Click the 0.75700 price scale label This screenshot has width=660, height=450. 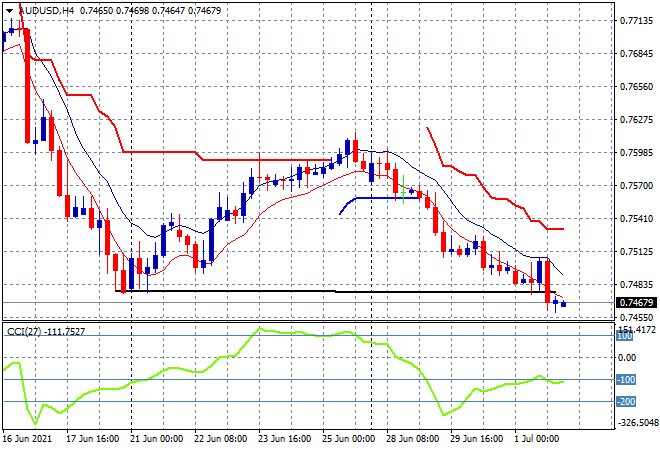click(x=637, y=186)
